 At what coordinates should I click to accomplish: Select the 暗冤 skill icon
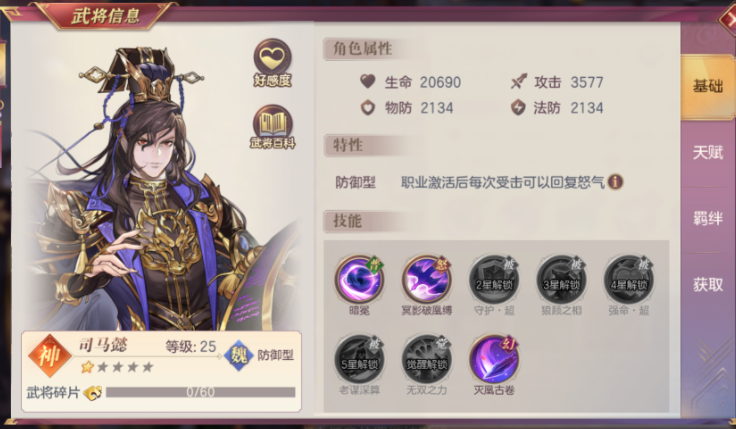click(x=359, y=279)
